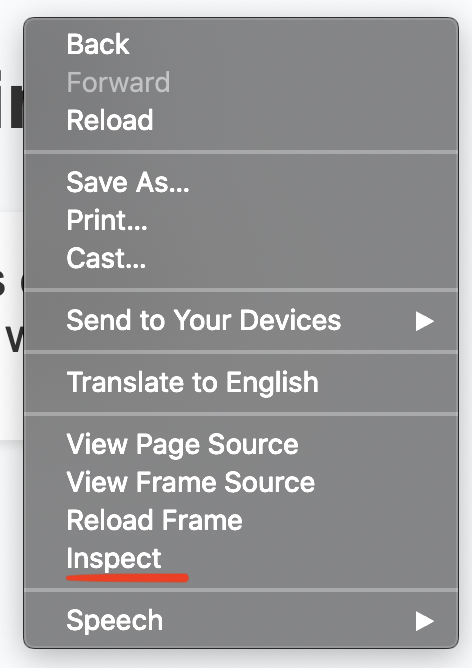Select View Page Source
Screen dimensions: 472x668
pyautogui.click(x=241, y=444)
